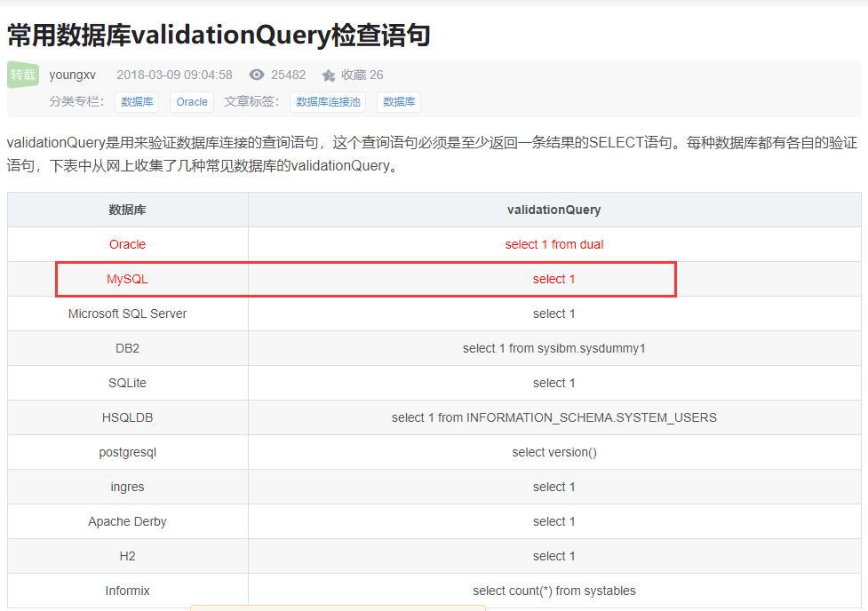Click the view count 25482

[x=289, y=75]
